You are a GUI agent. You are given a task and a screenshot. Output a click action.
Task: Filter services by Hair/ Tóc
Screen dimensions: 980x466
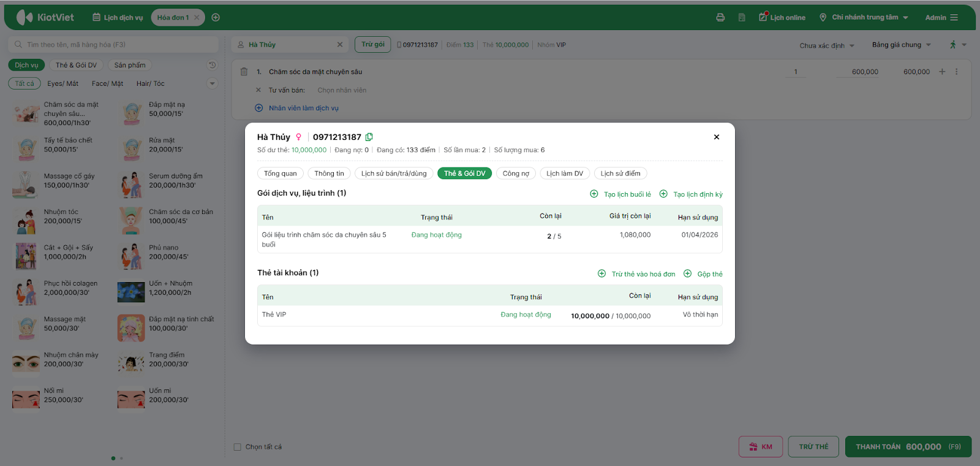tap(151, 83)
